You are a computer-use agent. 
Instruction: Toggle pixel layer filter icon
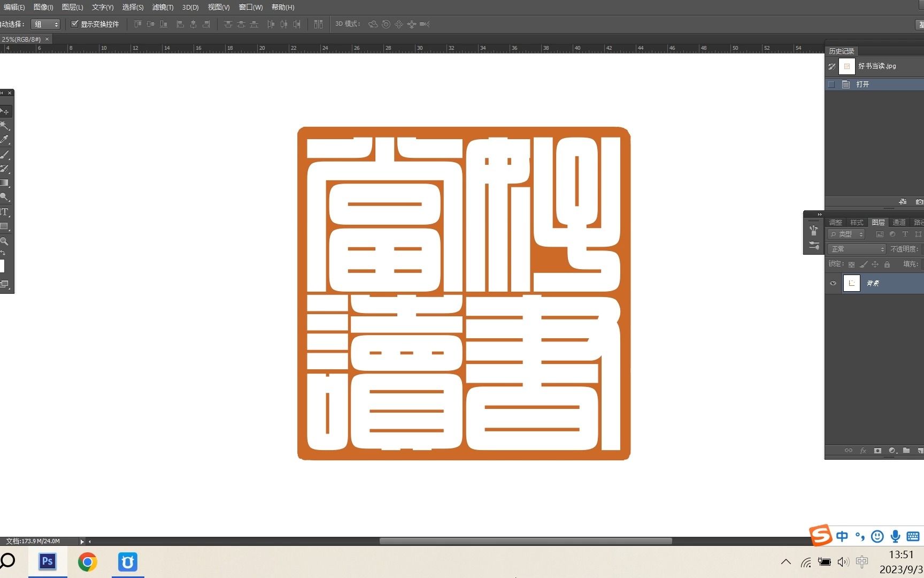point(880,234)
